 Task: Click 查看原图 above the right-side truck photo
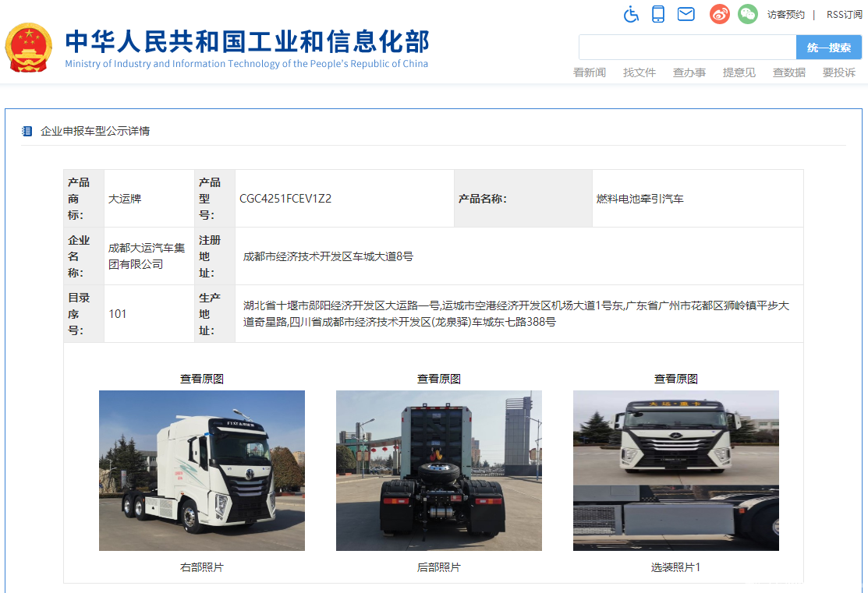pyautogui.click(x=201, y=379)
